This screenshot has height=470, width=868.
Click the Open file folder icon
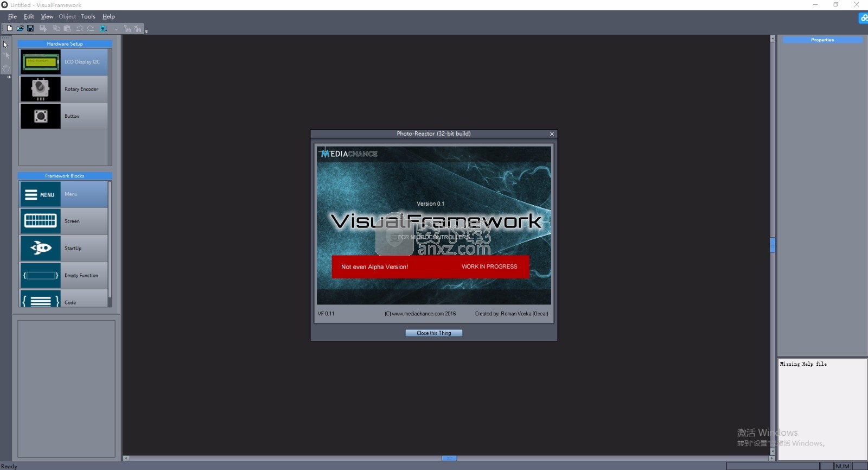20,28
